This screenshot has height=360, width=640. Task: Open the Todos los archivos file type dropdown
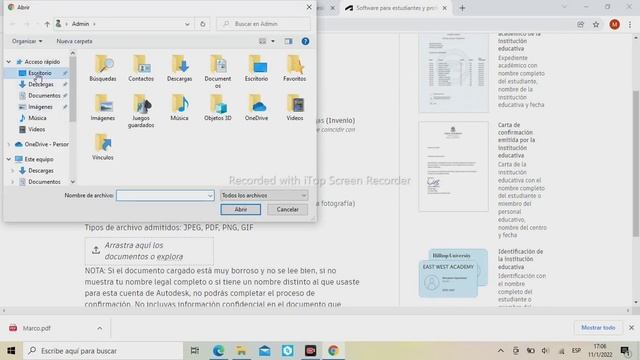pyautogui.click(x=264, y=196)
